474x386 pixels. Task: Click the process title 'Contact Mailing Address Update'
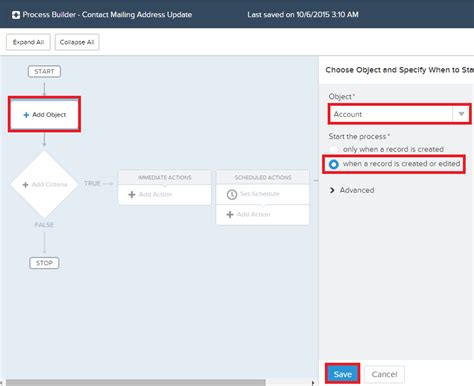pyautogui.click(x=137, y=15)
